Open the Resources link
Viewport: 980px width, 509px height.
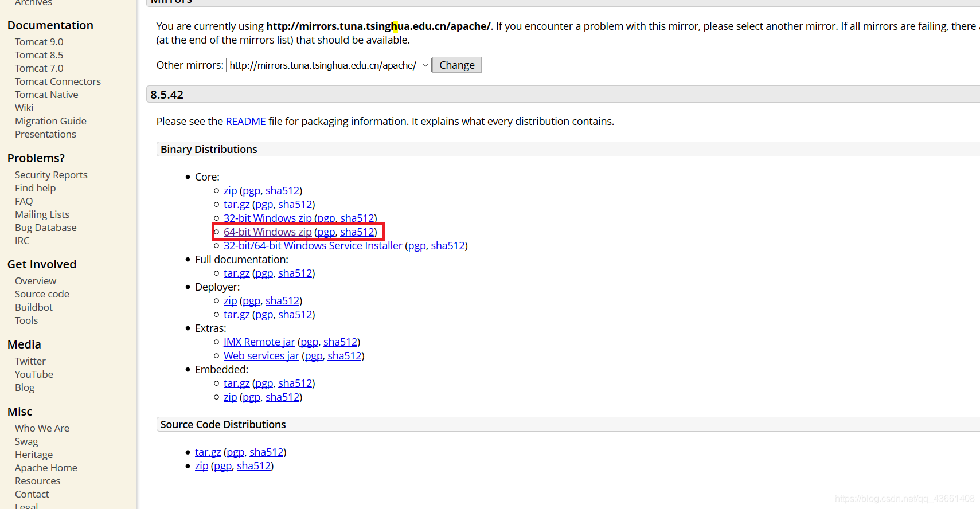click(x=37, y=481)
